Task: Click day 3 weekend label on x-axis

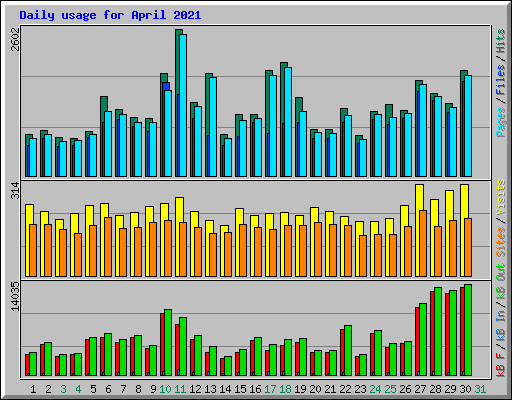Action: (x=63, y=389)
